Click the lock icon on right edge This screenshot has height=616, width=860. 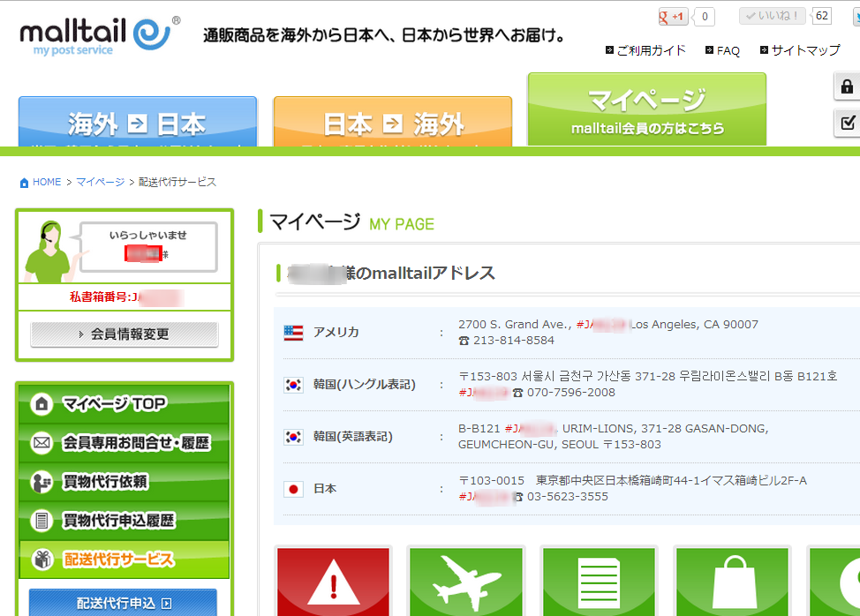pos(847,86)
